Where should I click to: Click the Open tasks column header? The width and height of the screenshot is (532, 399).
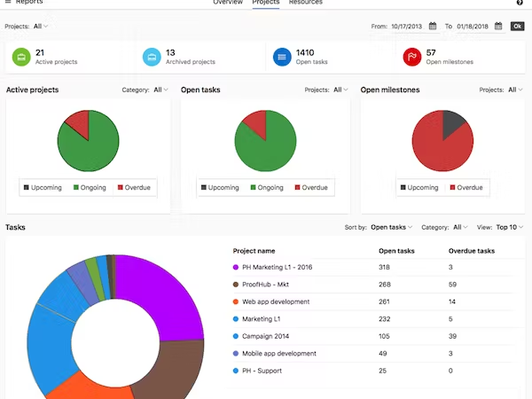pyautogui.click(x=396, y=251)
